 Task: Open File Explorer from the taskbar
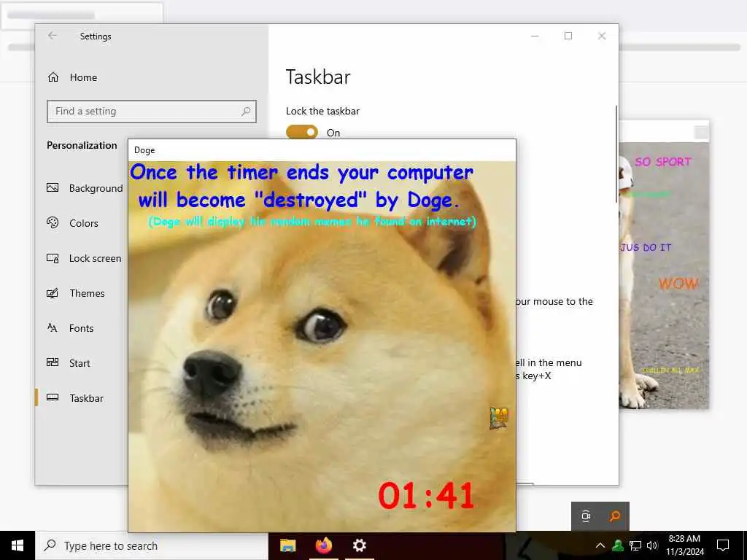point(287,545)
